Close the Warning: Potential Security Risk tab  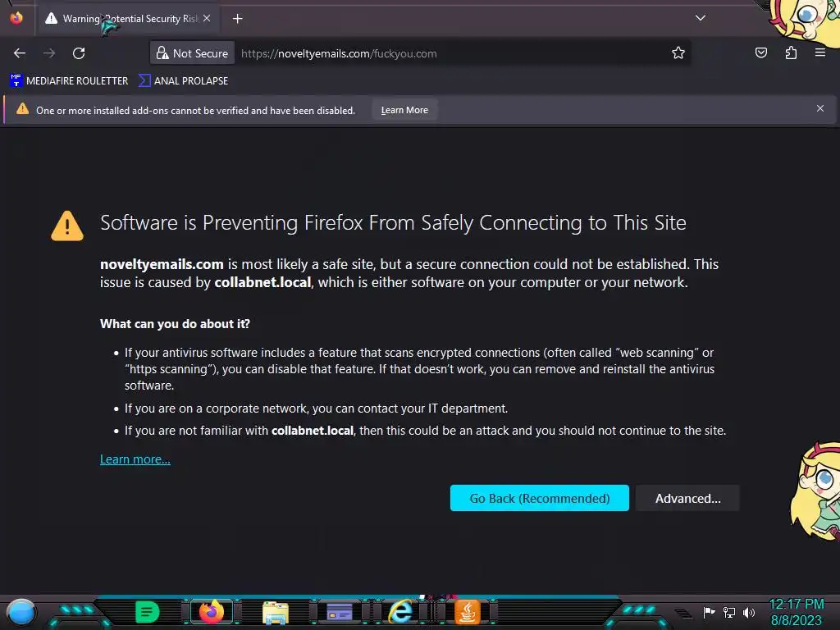click(x=207, y=18)
